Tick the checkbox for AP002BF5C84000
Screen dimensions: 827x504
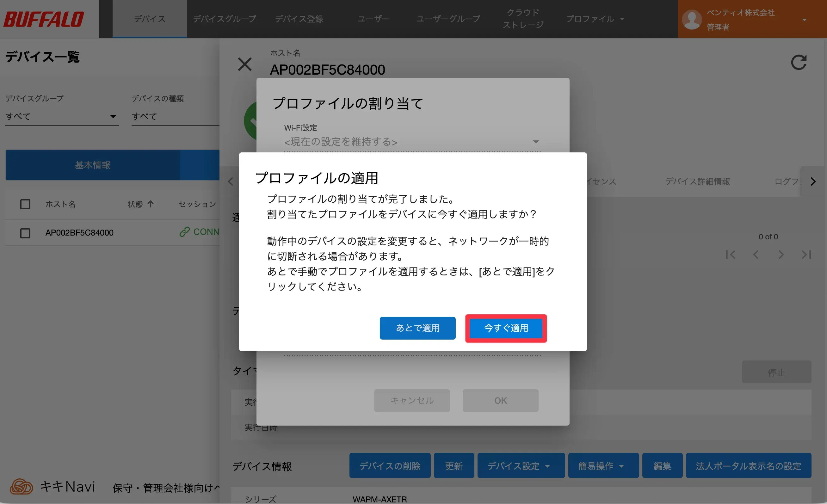[25, 233]
